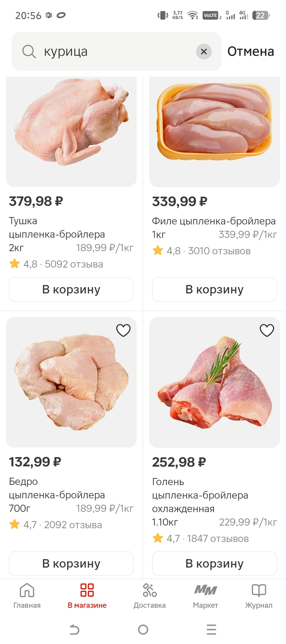The height and width of the screenshot is (644, 286).
Task: Open the chicken fillet tray photo
Action: 215,127
